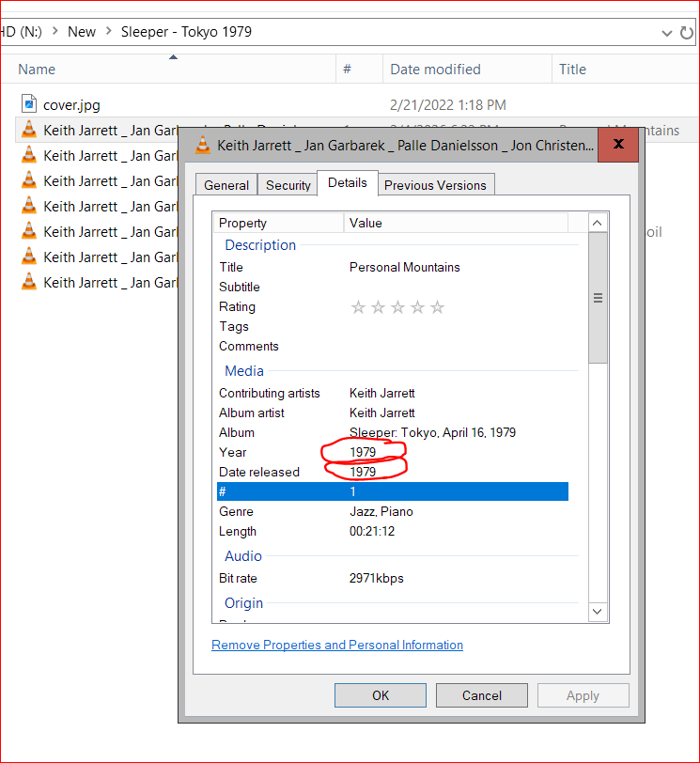Image resolution: width=700 pixels, height=763 pixels.
Task: Open Remove Properties and Personal Information link
Action: tap(337, 645)
